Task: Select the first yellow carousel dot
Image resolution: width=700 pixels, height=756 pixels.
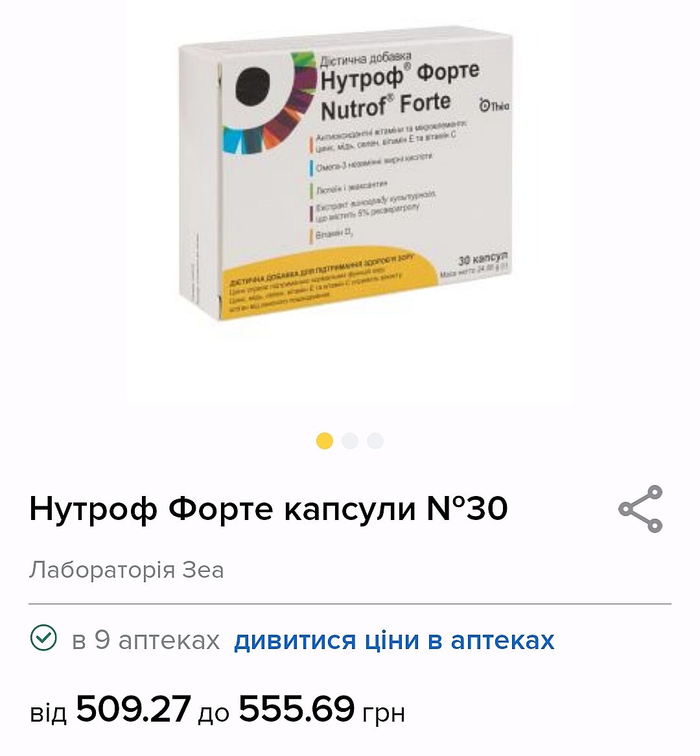Action: point(325,441)
